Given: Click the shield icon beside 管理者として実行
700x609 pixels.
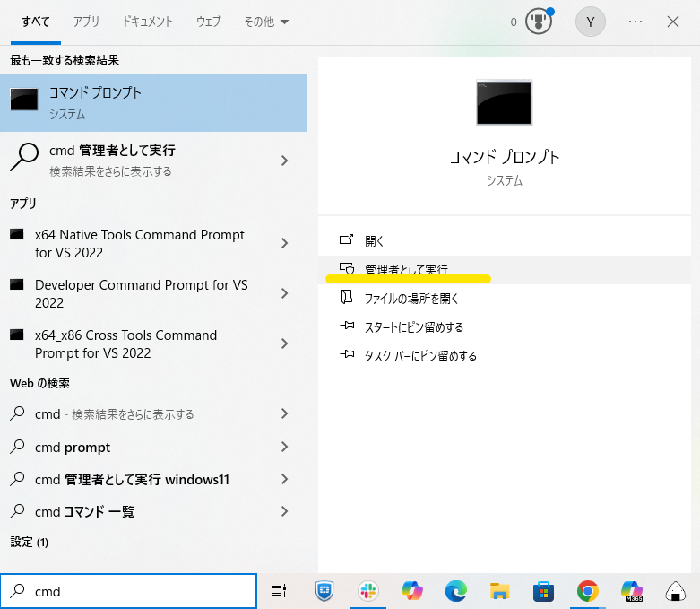Looking at the screenshot, I should [347, 268].
